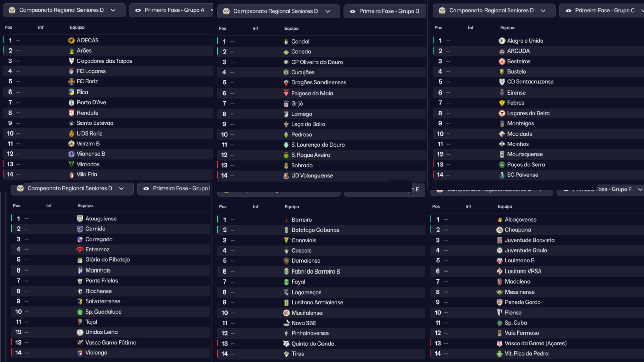Click green promotion marker beside Canedo position

(218, 52)
